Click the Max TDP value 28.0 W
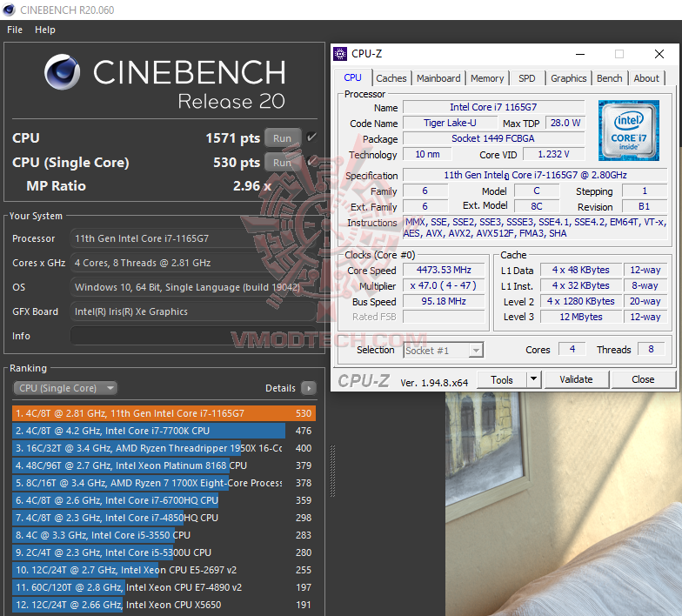Viewport: 682px width, 616px height. pos(565,123)
